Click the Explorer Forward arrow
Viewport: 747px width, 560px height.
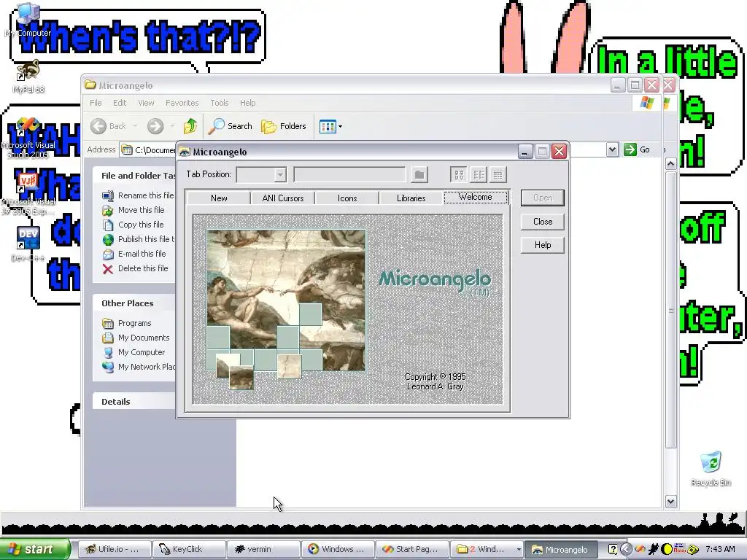[x=155, y=126]
